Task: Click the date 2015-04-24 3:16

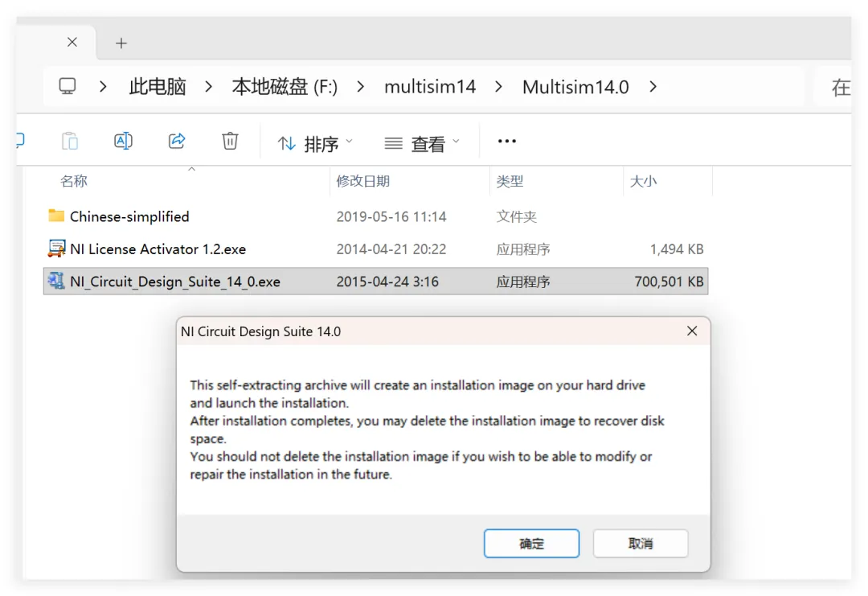Action: click(x=387, y=282)
